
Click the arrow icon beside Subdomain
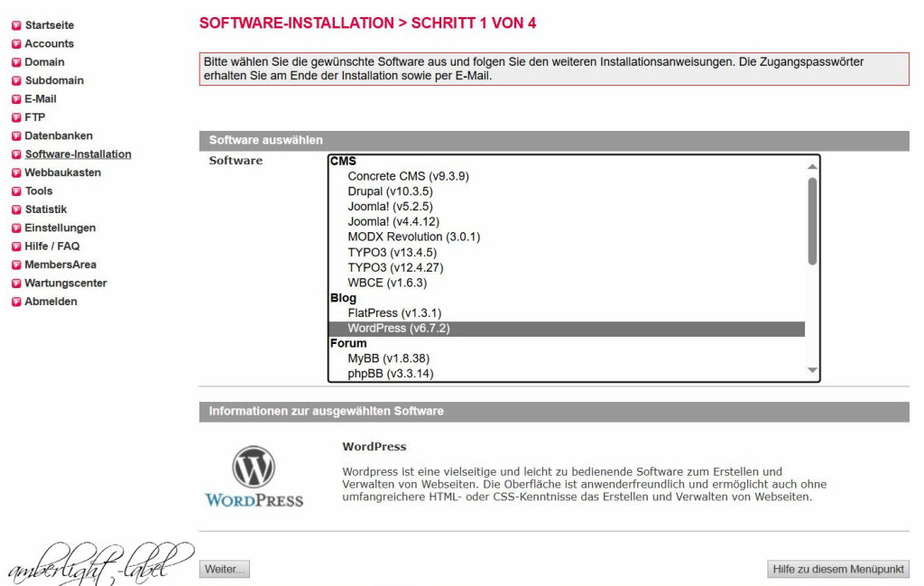16,80
